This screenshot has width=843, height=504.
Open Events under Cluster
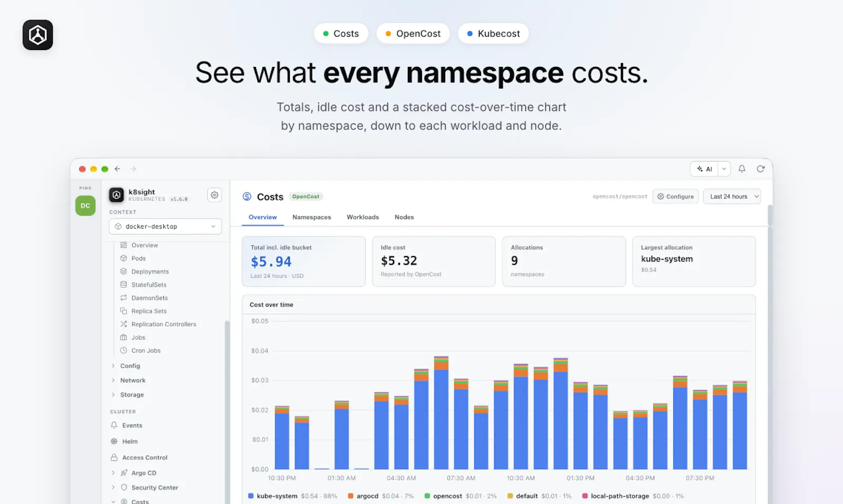[x=132, y=425]
